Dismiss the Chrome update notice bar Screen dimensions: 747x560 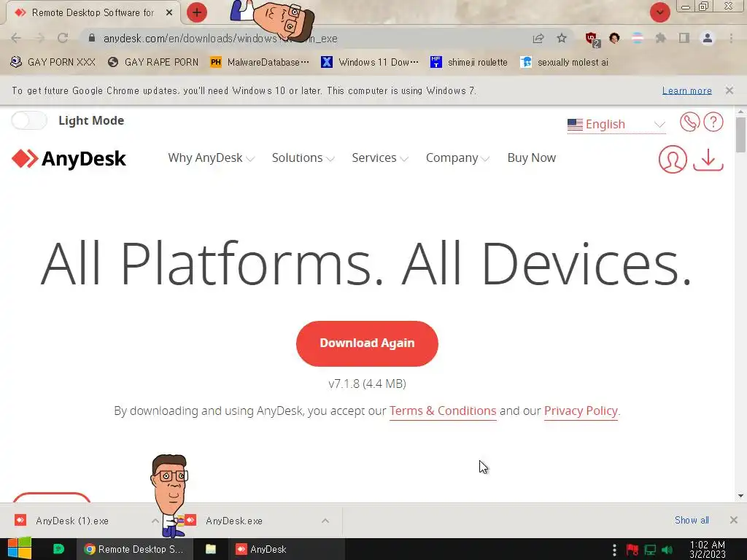[x=729, y=90]
